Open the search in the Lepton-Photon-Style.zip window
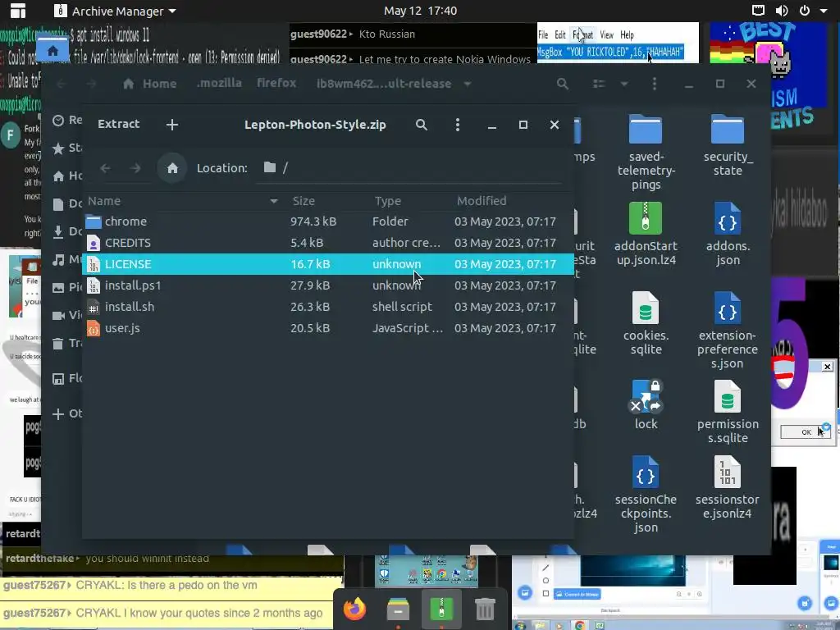The width and height of the screenshot is (840, 630). [422, 125]
